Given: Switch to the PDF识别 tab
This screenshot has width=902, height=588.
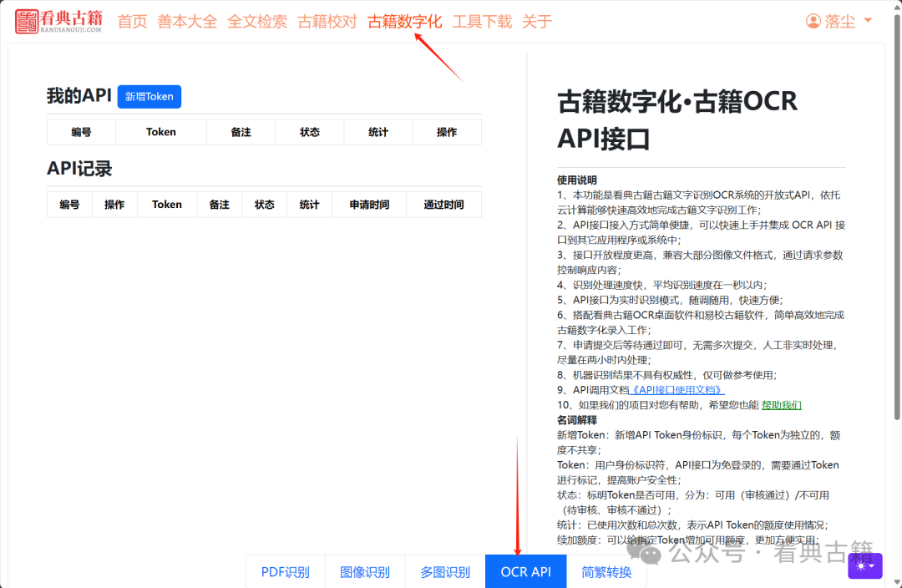Looking at the screenshot, I should (x=285, y=571).
